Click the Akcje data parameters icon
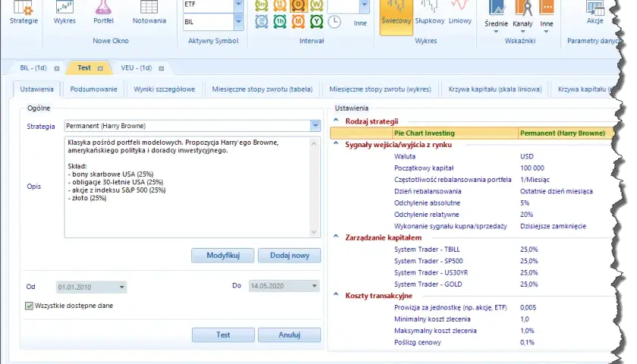The width and height of the screenshot is (637, 364). 595,14
